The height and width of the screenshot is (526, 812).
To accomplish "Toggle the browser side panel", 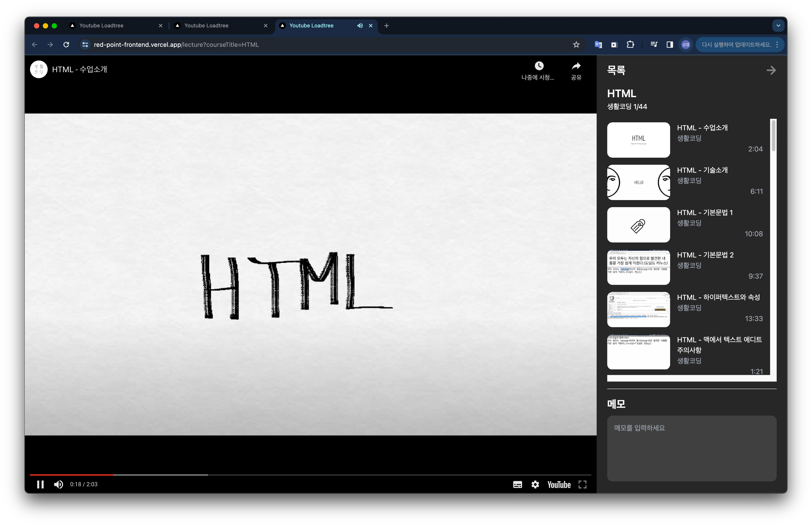I will click(669, 45).
